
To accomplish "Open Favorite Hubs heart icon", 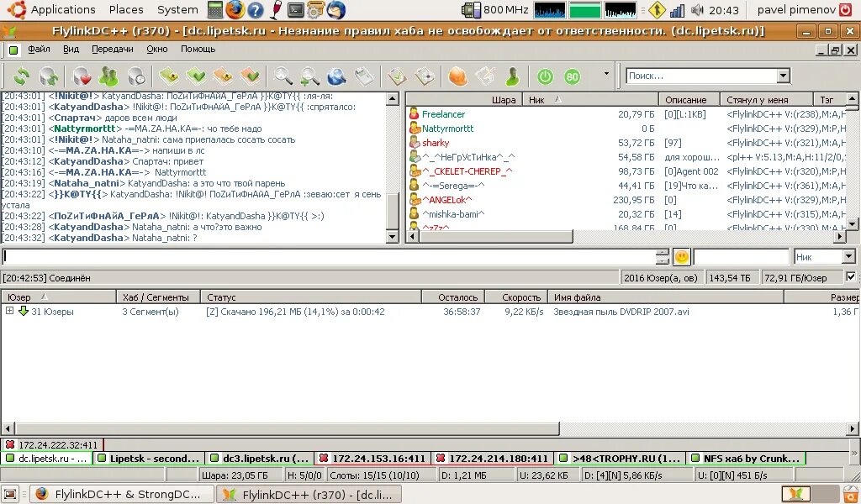I will 82,76.
